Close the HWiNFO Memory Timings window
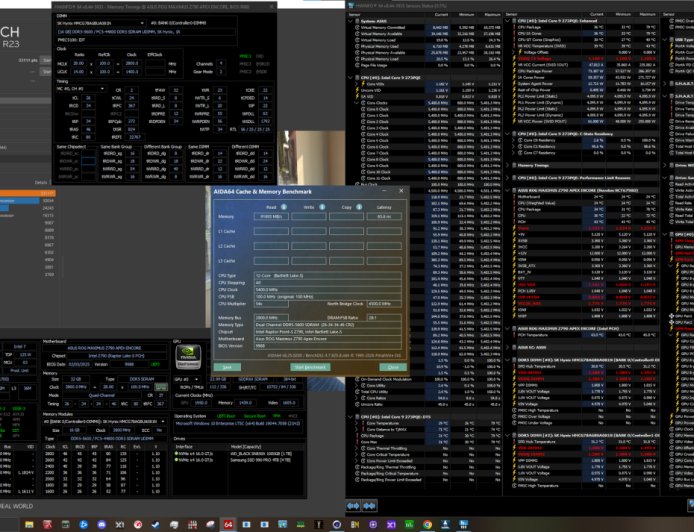The image size is (694, 532). pyautogui.click(x=272, y=6)
